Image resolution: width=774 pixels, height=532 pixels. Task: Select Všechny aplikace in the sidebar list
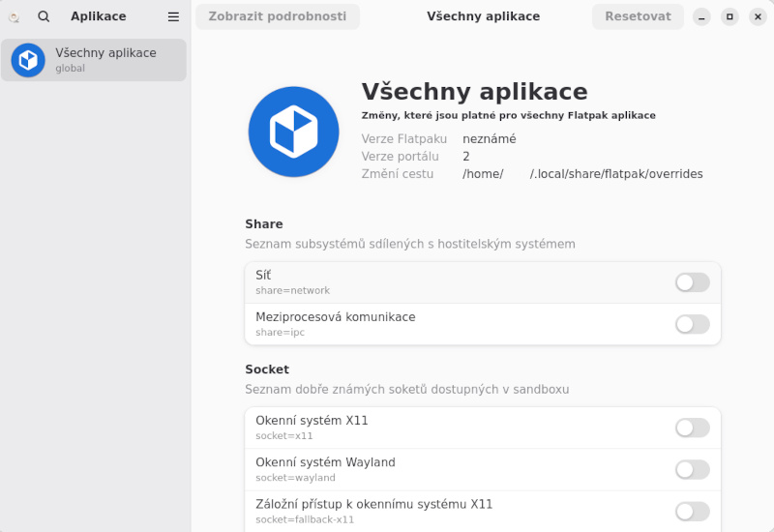(105, 60)
